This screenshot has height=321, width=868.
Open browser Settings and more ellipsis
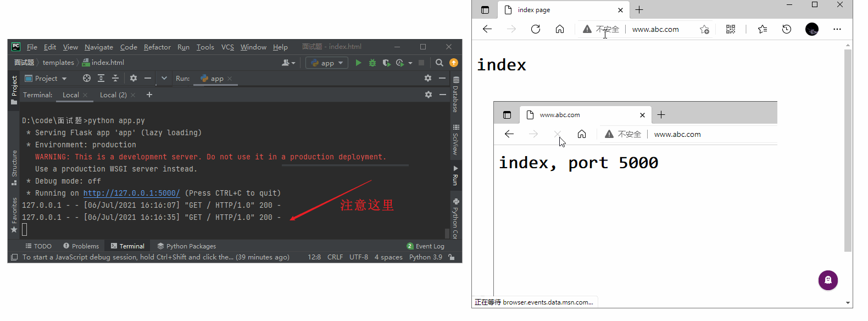(x=837, y=29)
